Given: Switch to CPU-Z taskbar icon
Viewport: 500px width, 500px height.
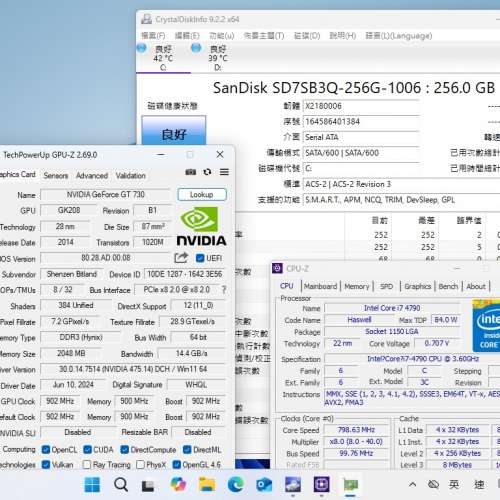Looking at the screenshot, I should [x=321, y=485].
